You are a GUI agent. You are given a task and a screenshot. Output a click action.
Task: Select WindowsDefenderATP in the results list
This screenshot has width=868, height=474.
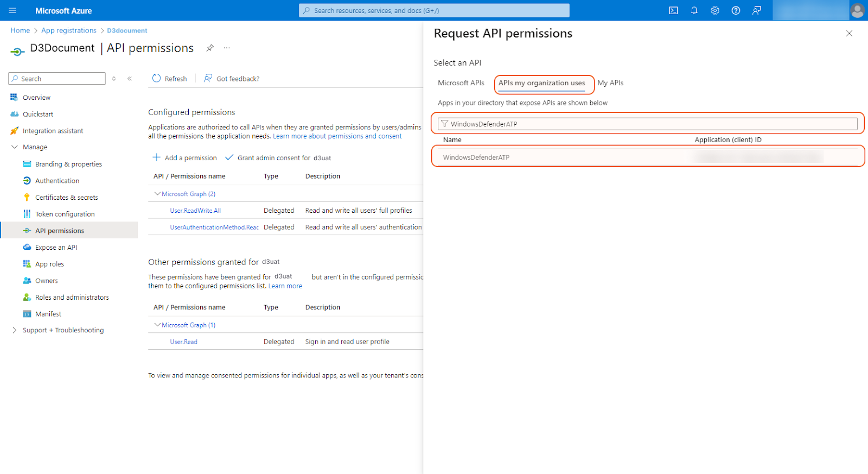(x=476, y=157)
